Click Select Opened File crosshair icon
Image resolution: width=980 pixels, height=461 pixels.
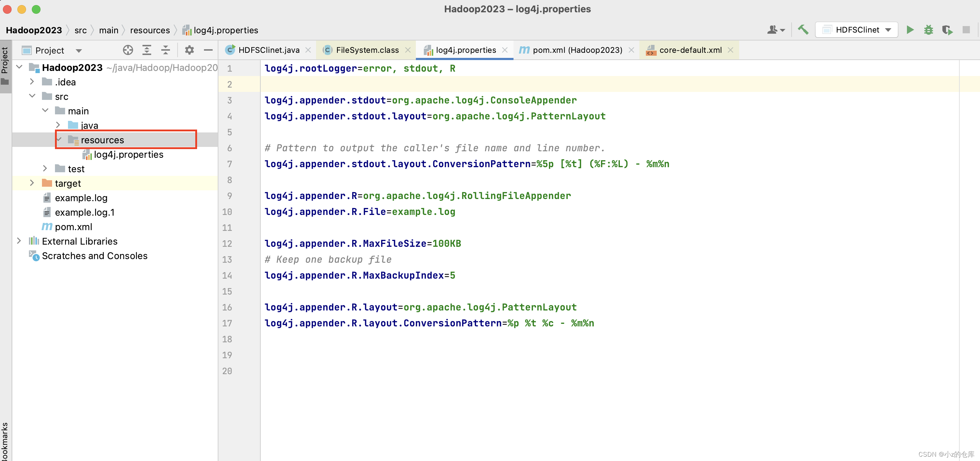pos(128,50)
